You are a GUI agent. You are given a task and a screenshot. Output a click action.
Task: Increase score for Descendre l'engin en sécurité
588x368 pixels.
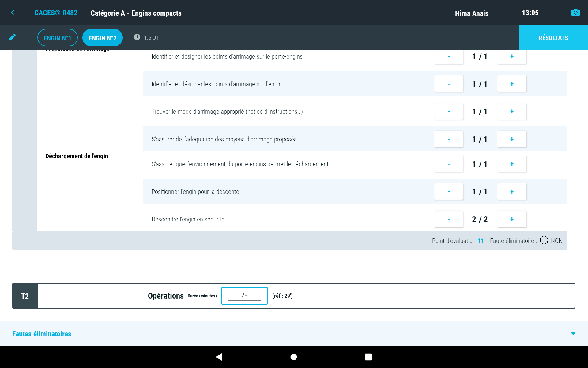pyautogui.click(x=512, y=219)
